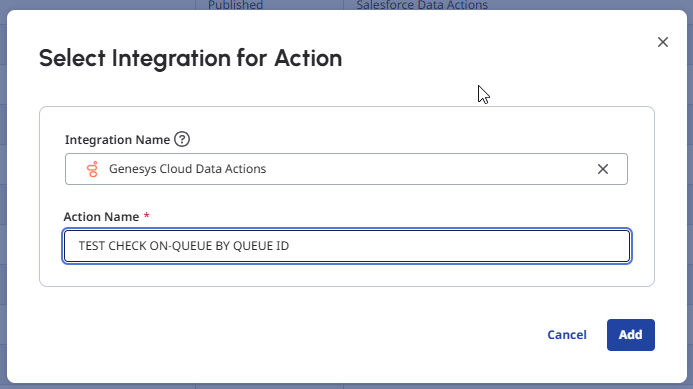Close the Select Integration dialog

[x=663, y=42]
